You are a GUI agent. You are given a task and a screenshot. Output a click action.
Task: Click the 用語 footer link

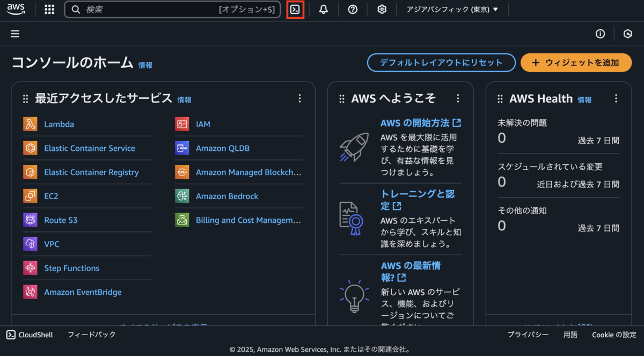[x=570, y=335]
